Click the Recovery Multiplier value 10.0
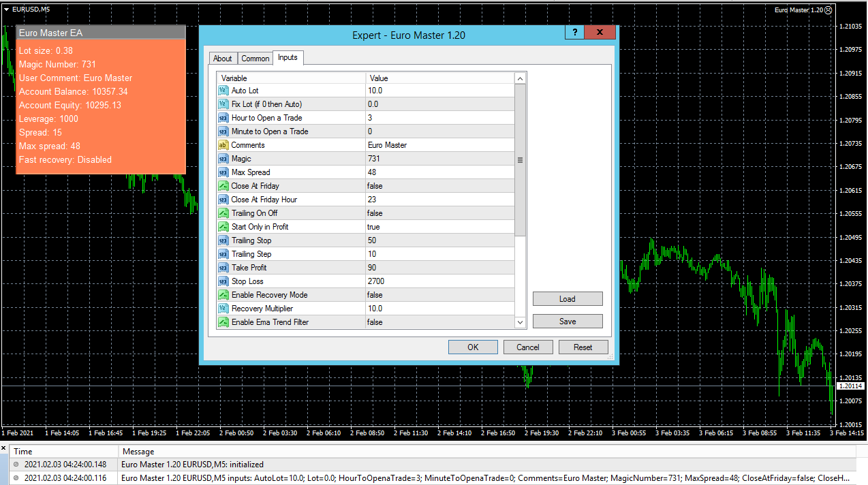Viewport: 868px width, 485px height. click(375, 309)
